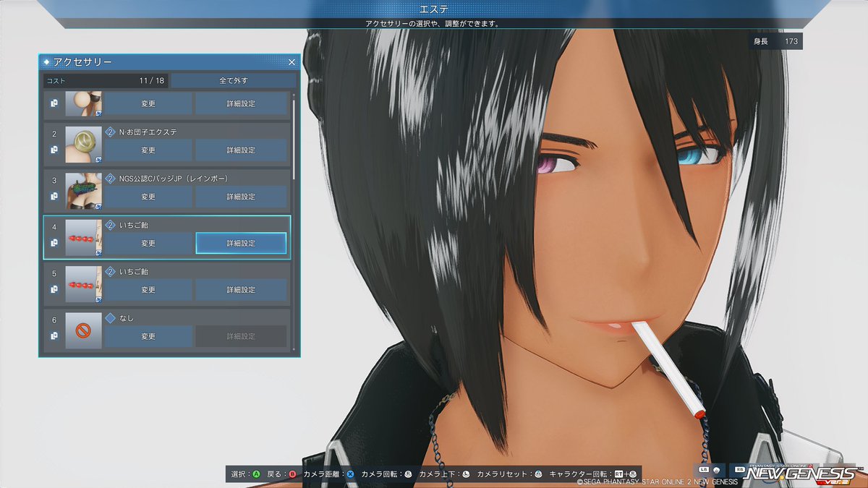Click cost diamond icon beside NGS公認CバッジJP
This screenshot has width=868, height=488.
(110, 178)
